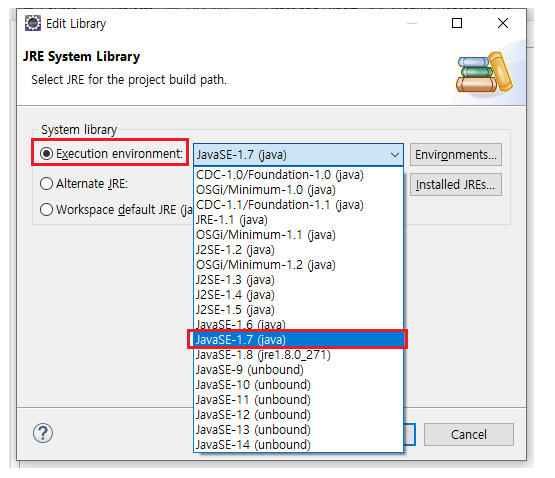Collapse the execution environment dropdown arrow
The image size is (555, 478).
(395, 155)
